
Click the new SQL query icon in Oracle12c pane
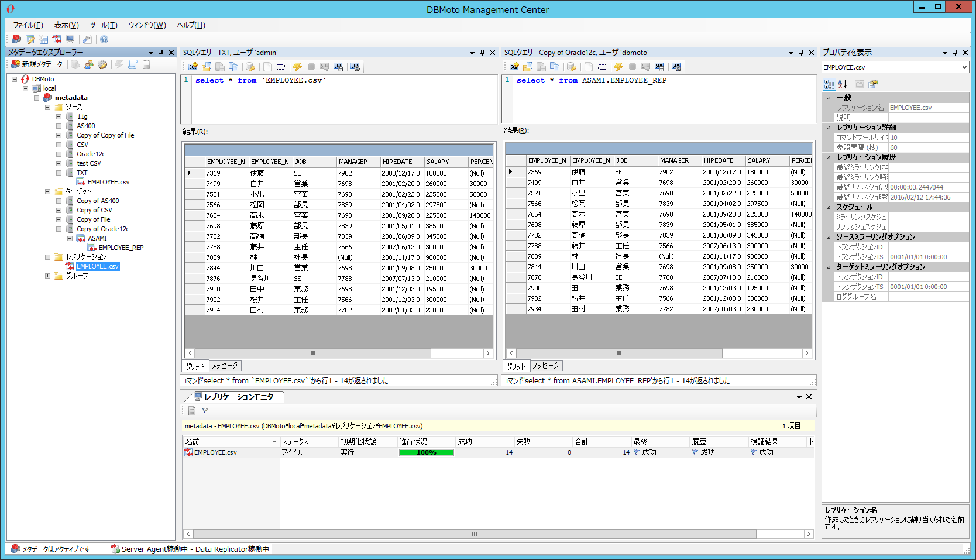pyautogui.click(x=514, y=67)
